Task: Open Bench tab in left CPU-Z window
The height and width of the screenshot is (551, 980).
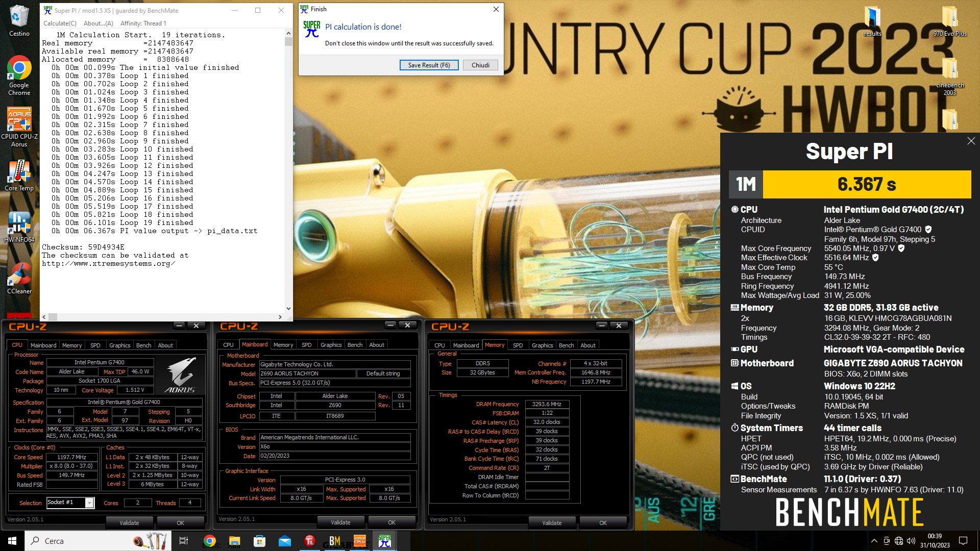Action: [144, 345]
